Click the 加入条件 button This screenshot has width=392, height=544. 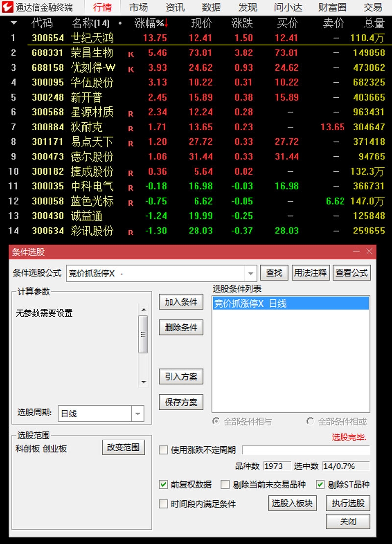point(181,302)
